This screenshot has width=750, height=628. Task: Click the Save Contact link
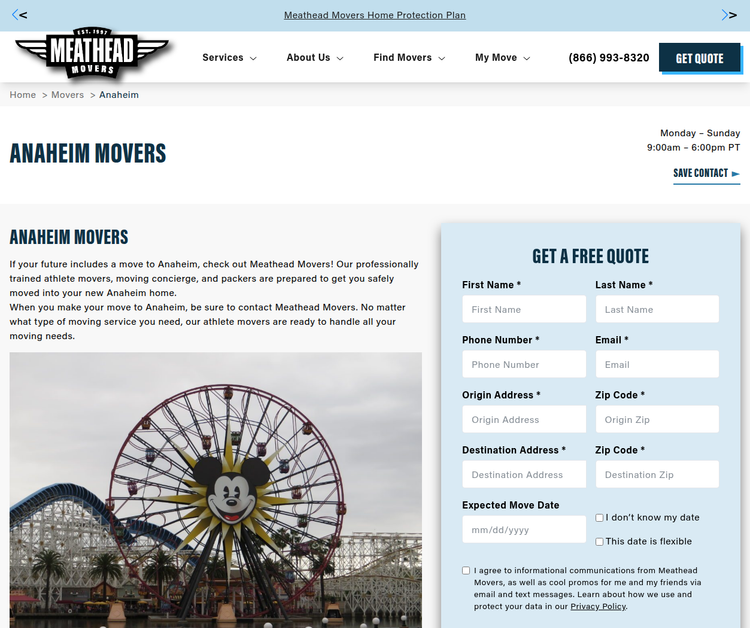tap(706, 173)
